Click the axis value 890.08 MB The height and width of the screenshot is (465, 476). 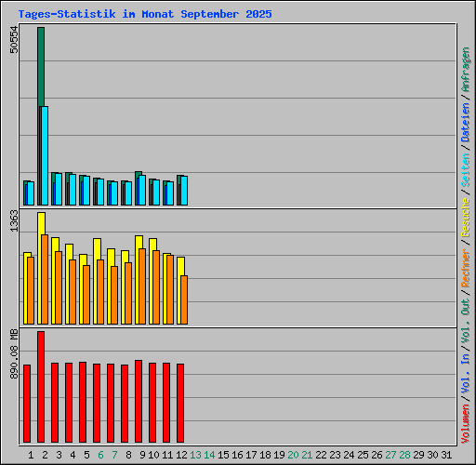14,353
